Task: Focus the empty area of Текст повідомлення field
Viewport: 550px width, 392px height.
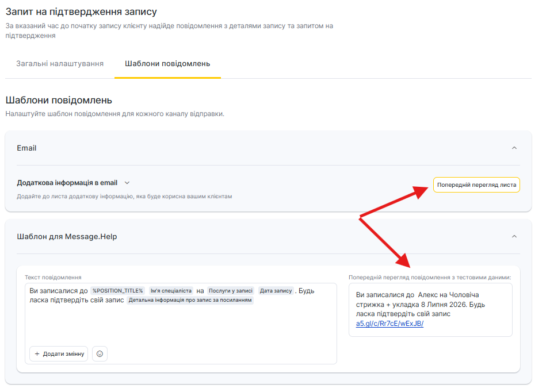Action: tap(181, 325)
